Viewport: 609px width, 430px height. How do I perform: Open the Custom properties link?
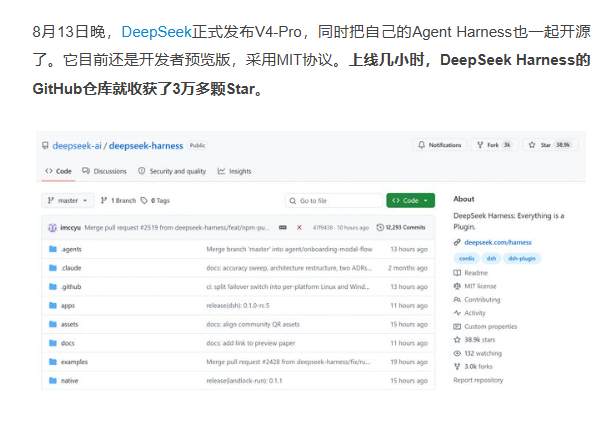coord(491,327)
